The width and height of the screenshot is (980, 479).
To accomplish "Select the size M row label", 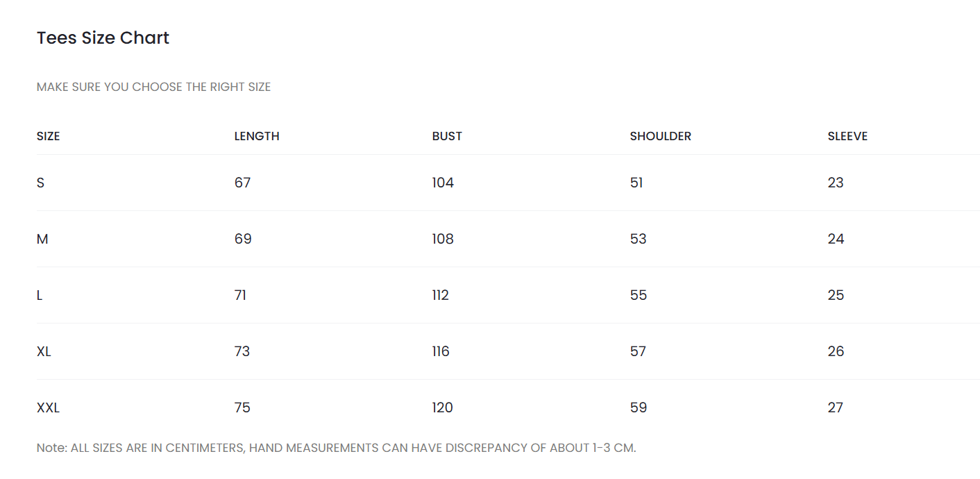I will pos(42,239).
